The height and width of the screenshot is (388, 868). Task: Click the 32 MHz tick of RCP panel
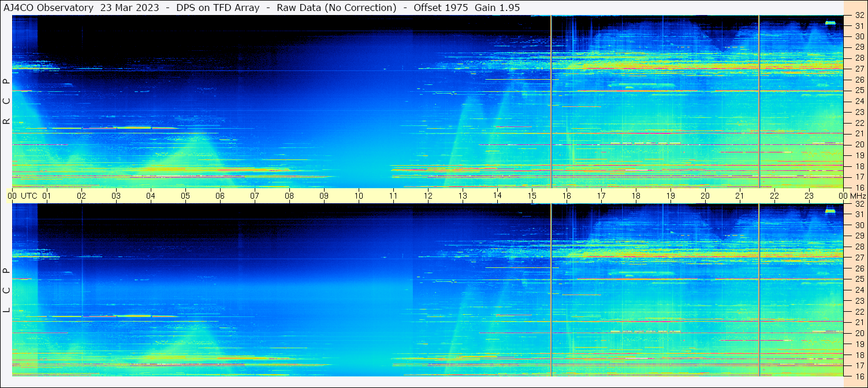pos(859,16)
